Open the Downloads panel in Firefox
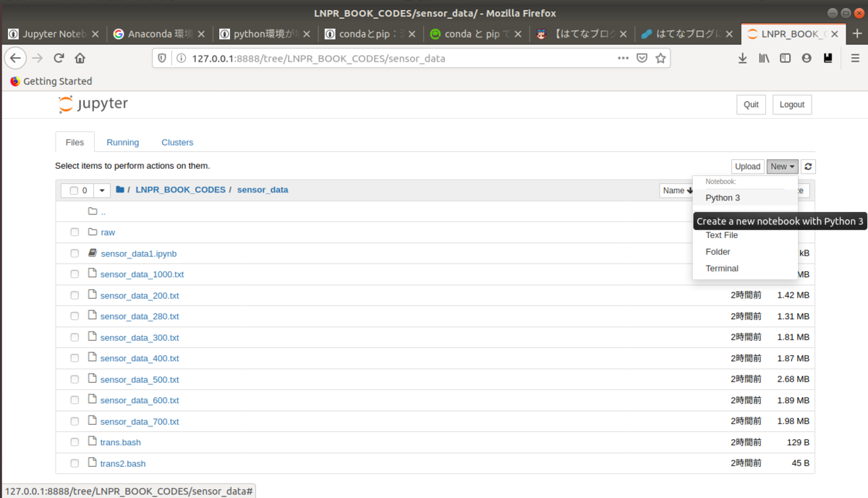 tap(742, 58)
